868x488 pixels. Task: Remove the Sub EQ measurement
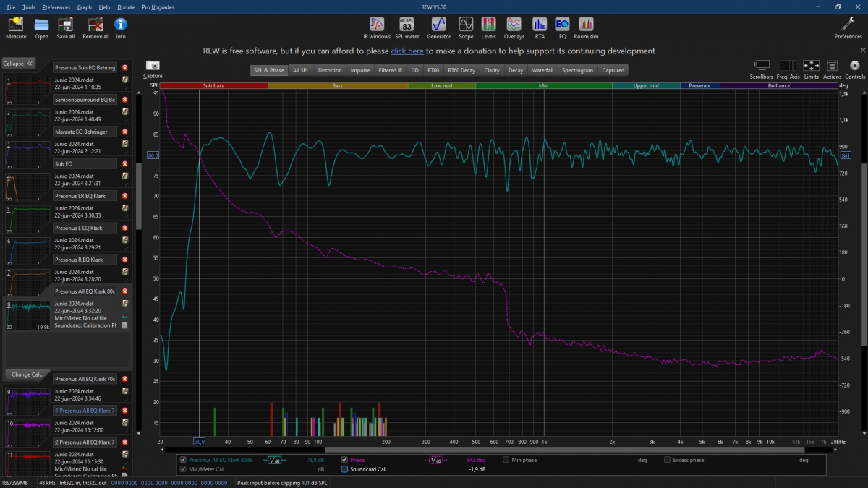click(x=124, y=164)
